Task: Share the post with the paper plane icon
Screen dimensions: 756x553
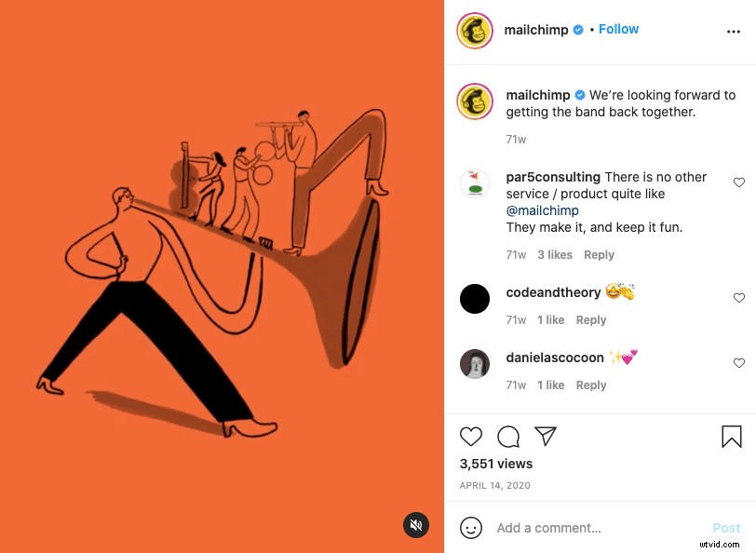Action: pyautogui.click(x=546, y=436)
